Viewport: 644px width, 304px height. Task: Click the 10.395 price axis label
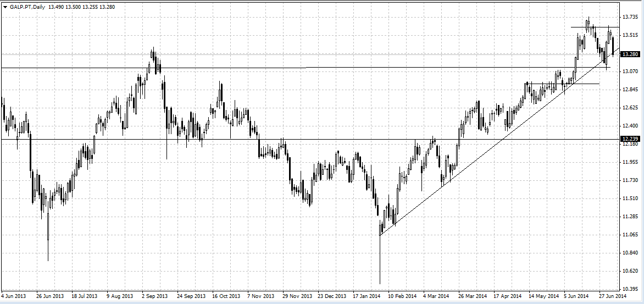coord(630,289)
